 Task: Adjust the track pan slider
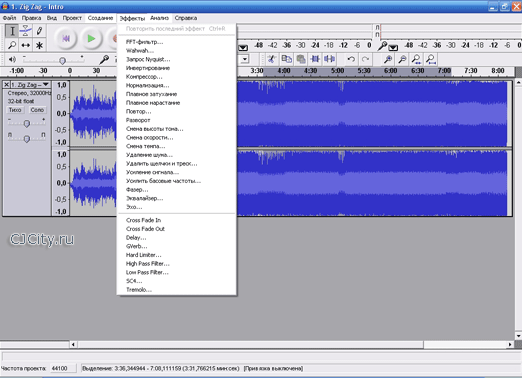point(27,138)
